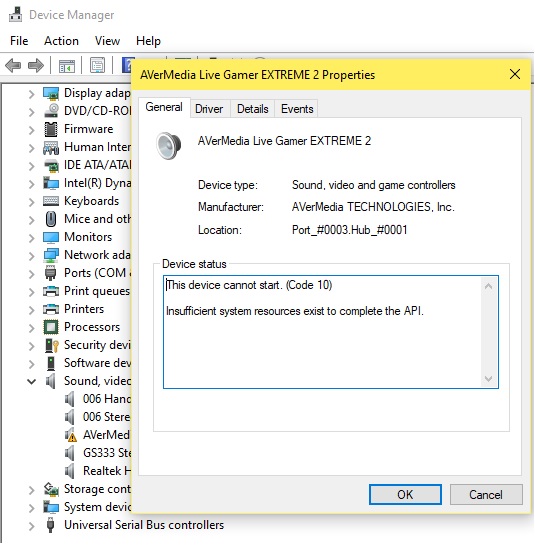Image resolution: width=535 pixels, height=545 pixels.
Task: Select the Keyboards icon in device tree
Action: pyautogui.click(x=51, y=201)
